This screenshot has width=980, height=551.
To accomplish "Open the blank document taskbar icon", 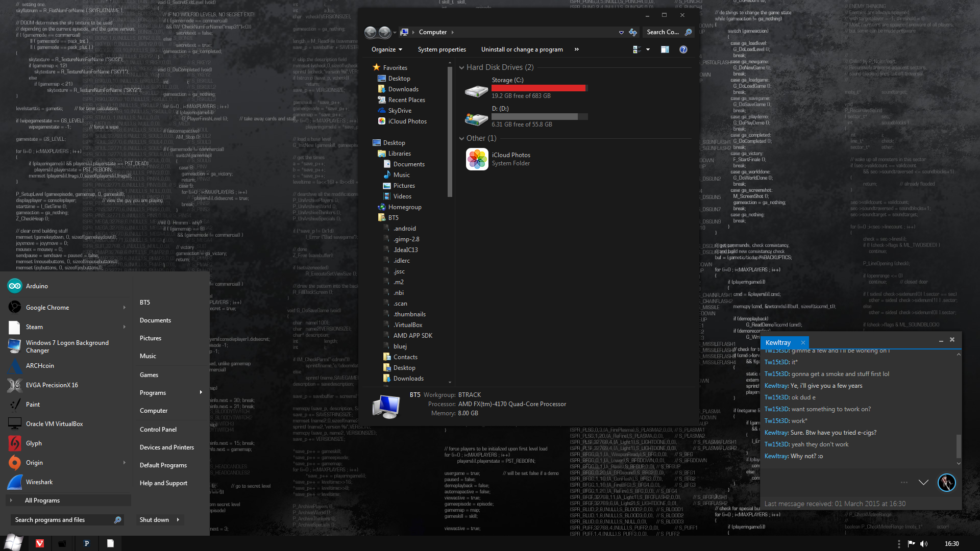I will click(110, 543).
